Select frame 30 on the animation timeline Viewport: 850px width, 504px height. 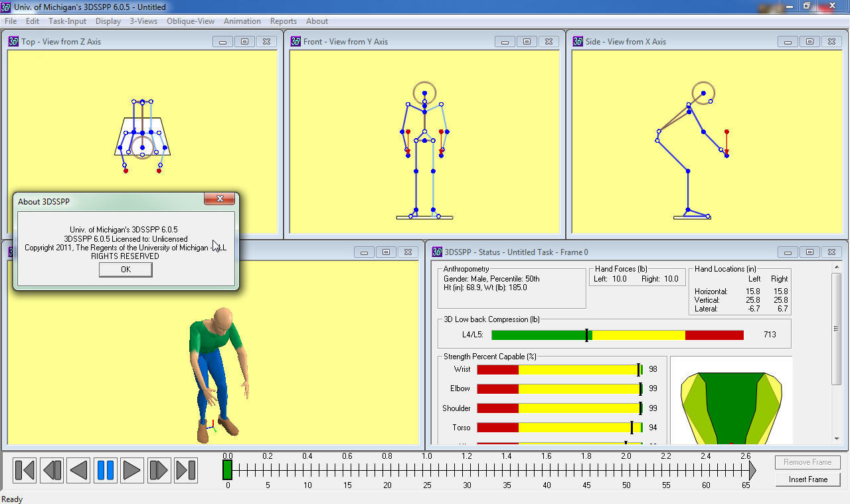click(x=467, y=471)
